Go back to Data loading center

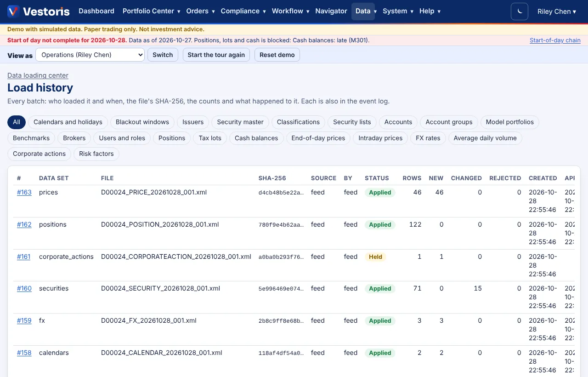click(x=38, y=75)
